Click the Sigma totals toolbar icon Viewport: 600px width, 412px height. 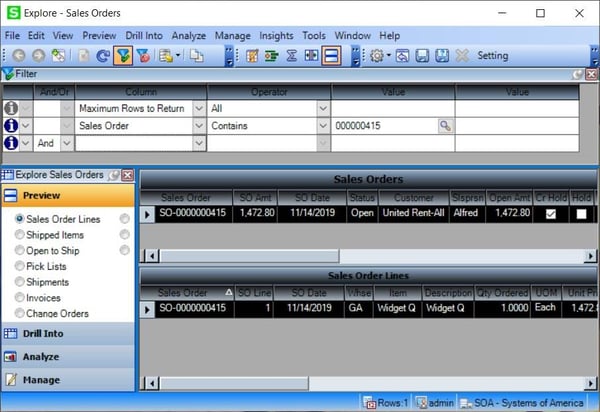pyautogui.click(x=290, y=56)
